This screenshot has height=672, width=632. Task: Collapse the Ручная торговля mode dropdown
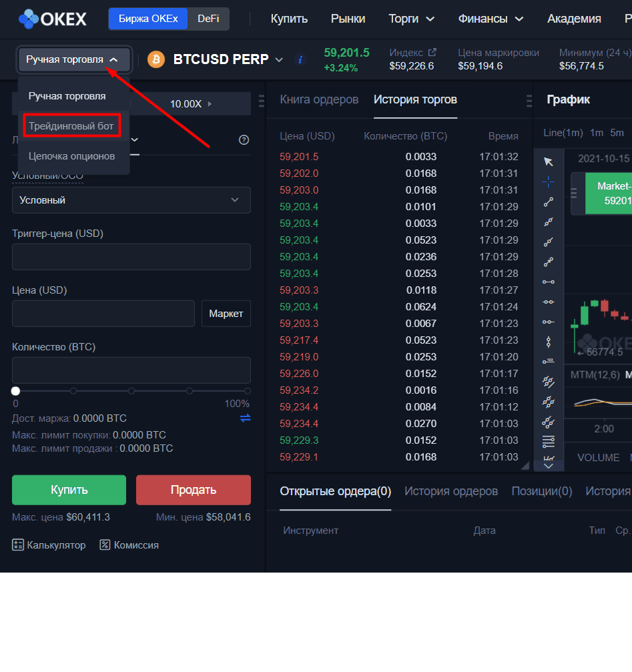(x=74, y=59)
